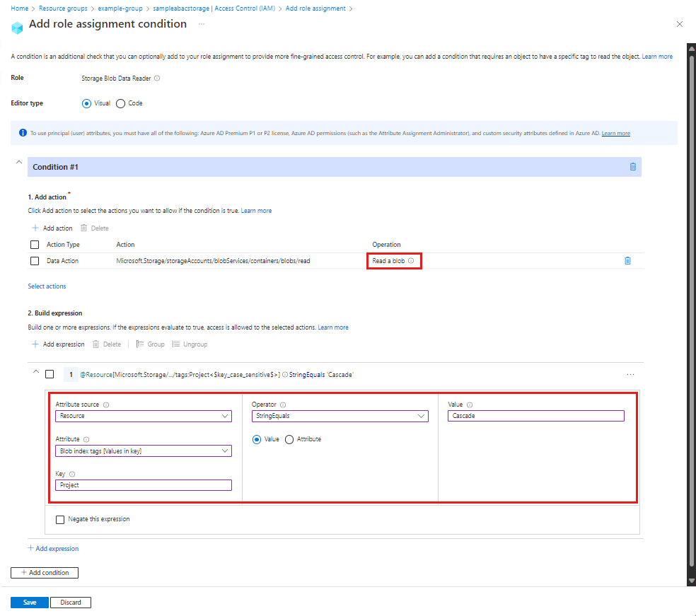
Task: Delete the Data Action row trash icon
Action: pyautogui.click(x=627, y=260)
